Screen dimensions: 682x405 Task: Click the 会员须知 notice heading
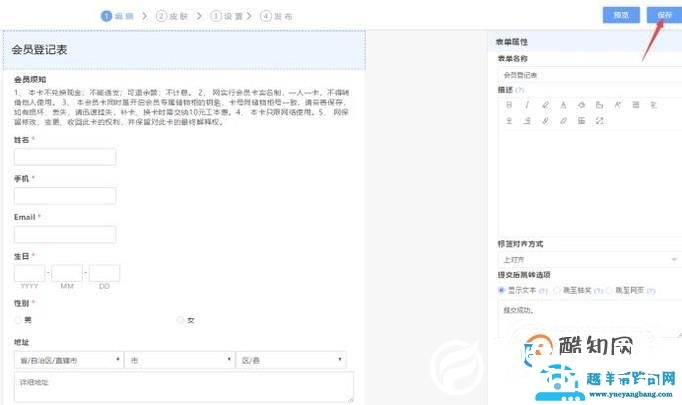(30, 80)
